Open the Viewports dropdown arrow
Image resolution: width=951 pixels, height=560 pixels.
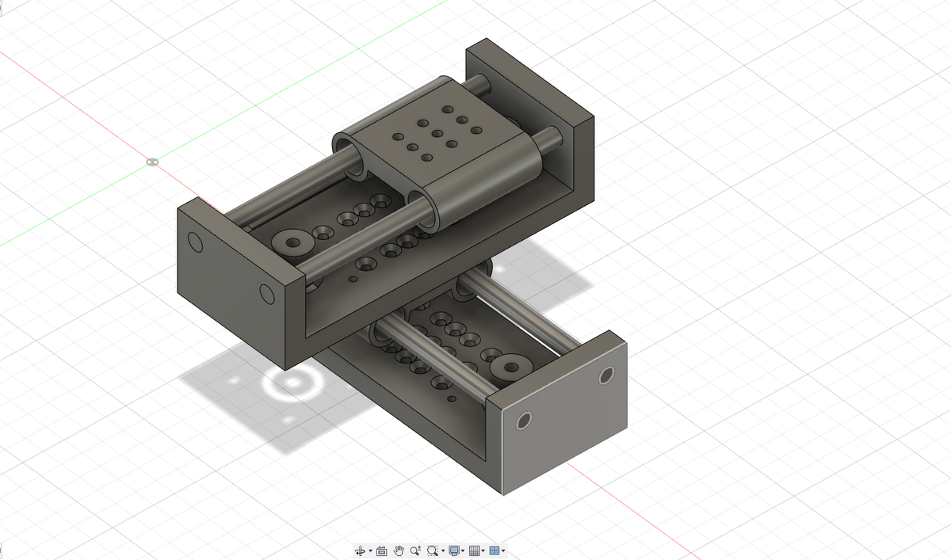point(502,550)
